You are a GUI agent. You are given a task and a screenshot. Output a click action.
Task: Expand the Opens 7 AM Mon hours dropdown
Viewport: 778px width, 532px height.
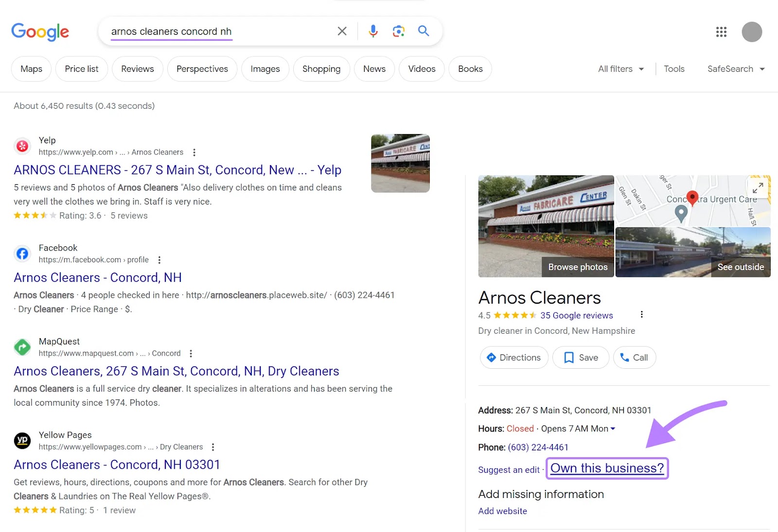tap(613, 429)
